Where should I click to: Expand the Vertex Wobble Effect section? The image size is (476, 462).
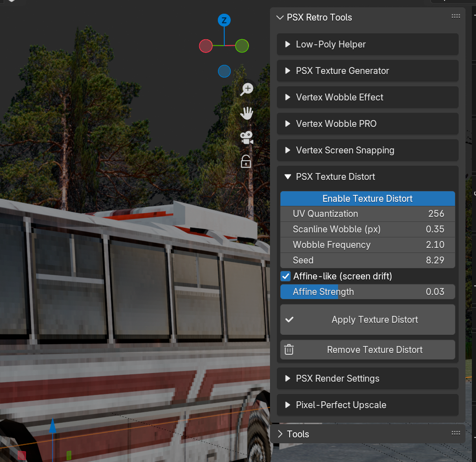point(367,97)
